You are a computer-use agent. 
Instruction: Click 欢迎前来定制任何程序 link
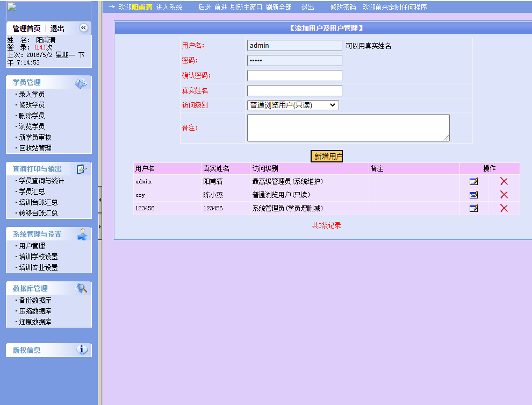pos(394,7)
